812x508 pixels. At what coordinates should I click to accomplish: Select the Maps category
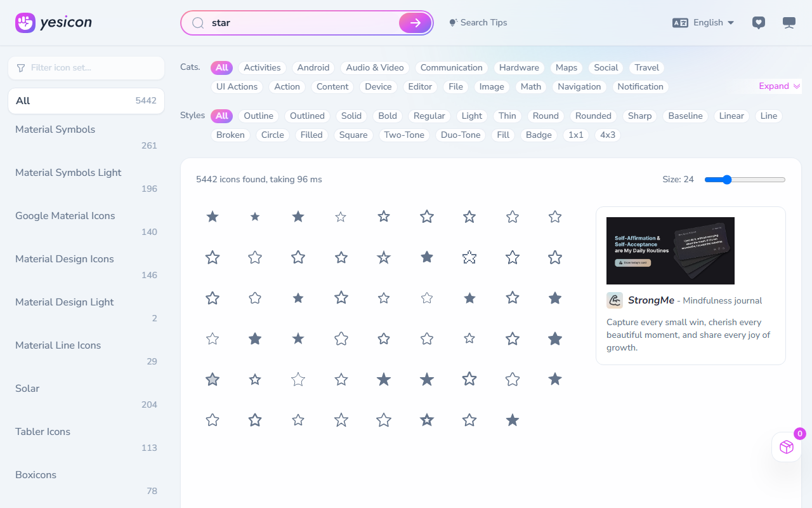[566, 68]
